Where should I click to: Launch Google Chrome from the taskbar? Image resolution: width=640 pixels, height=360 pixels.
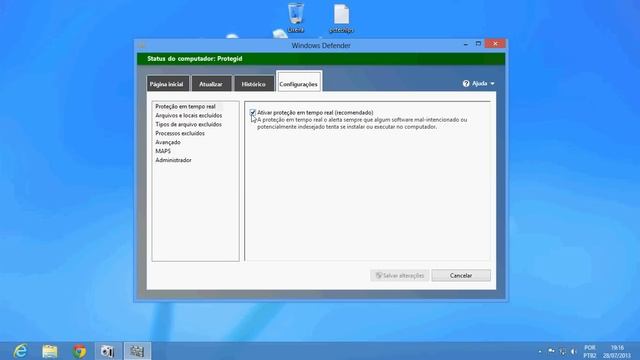point(80,351)
